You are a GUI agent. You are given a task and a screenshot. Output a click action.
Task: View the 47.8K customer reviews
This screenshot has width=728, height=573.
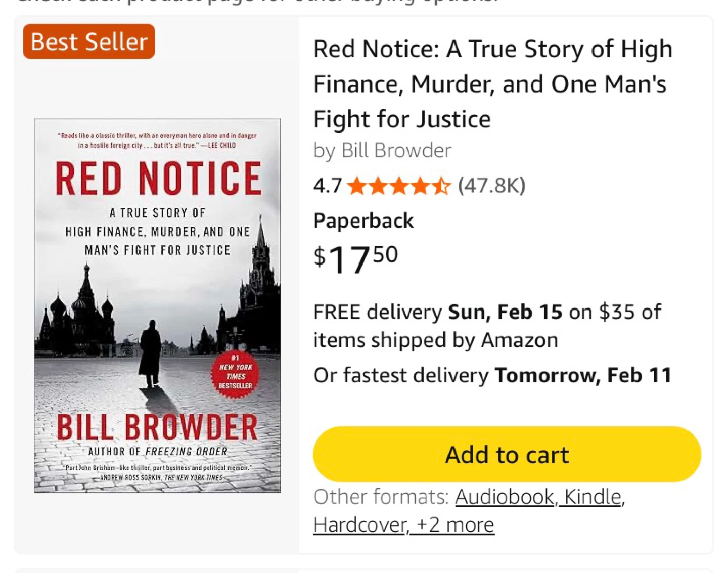tap(491, 186)
